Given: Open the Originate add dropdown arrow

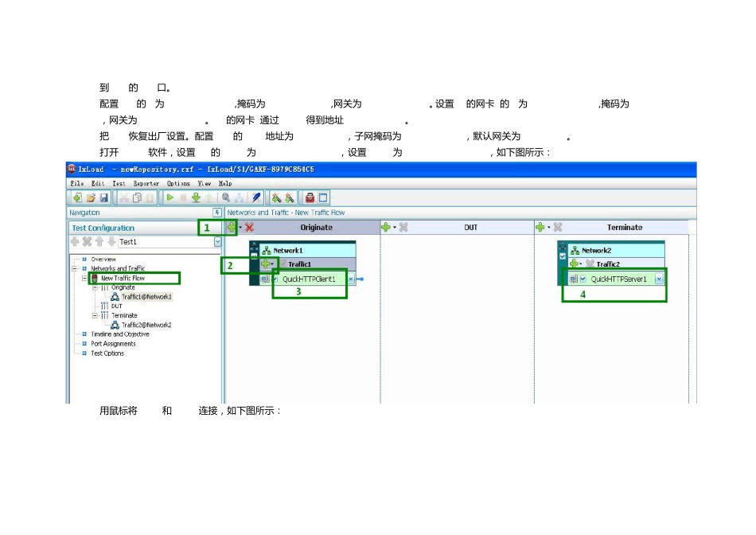Looking at the screenshot, I should click(x=240, y=227).
